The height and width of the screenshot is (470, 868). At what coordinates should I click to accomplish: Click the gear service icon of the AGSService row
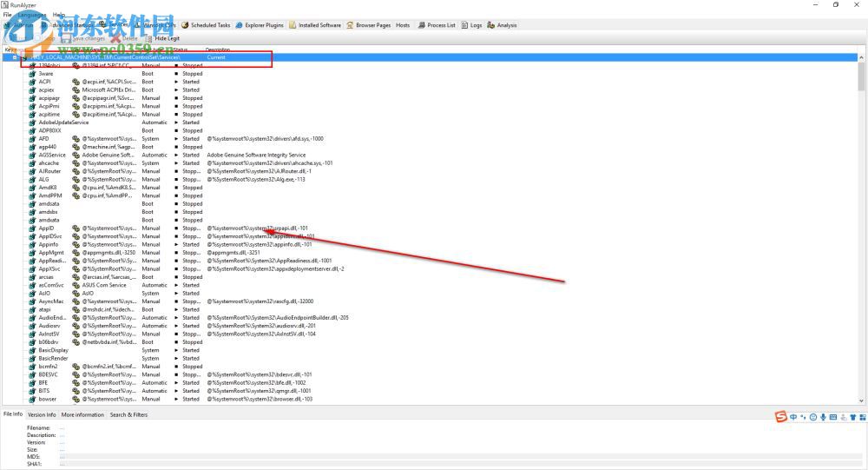[33, 156]
